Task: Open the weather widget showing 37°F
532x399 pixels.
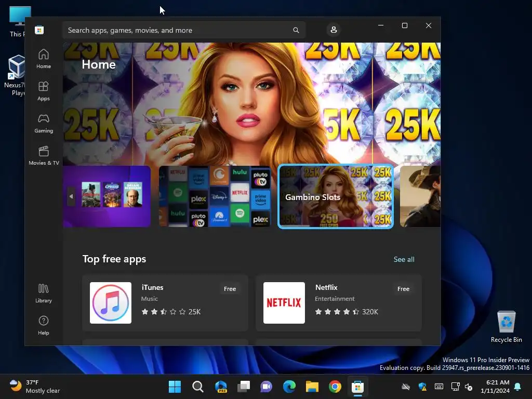Action: pos(35,387)
